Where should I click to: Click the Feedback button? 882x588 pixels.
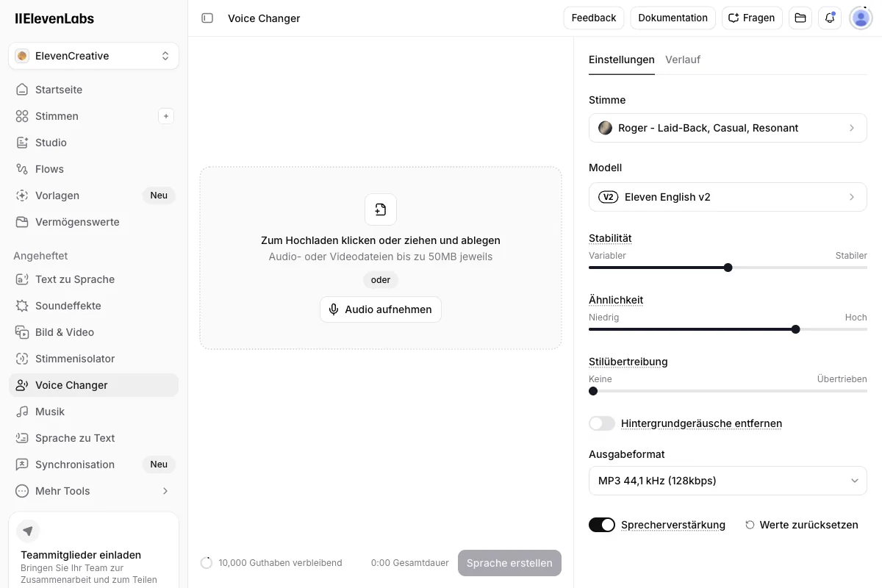(594, 18)
